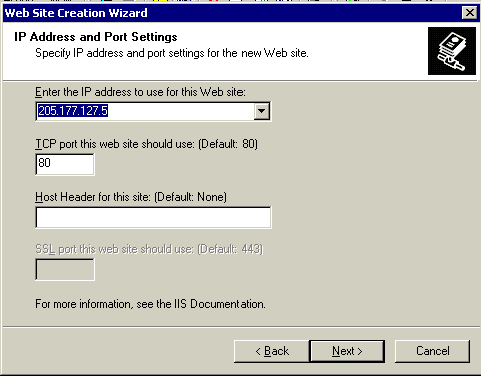Click into the empty Host Header field
The height and width of the screenshot is (376, 481).
(x=153, y=217)
